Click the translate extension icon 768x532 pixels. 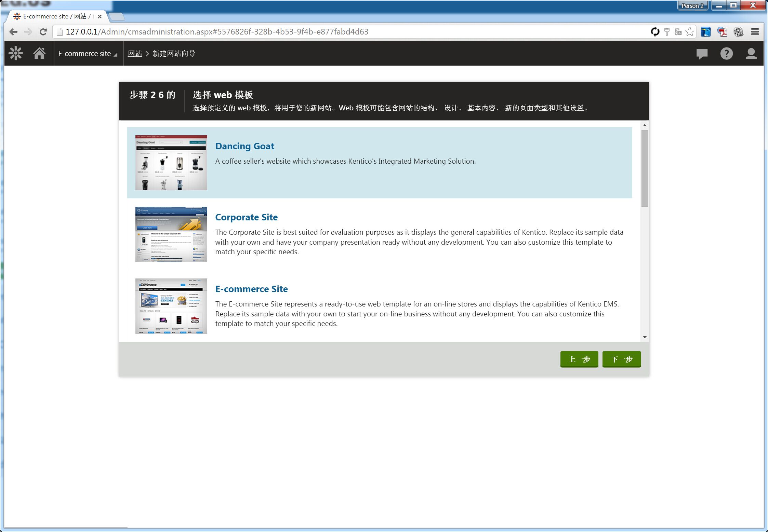(678, 32)
